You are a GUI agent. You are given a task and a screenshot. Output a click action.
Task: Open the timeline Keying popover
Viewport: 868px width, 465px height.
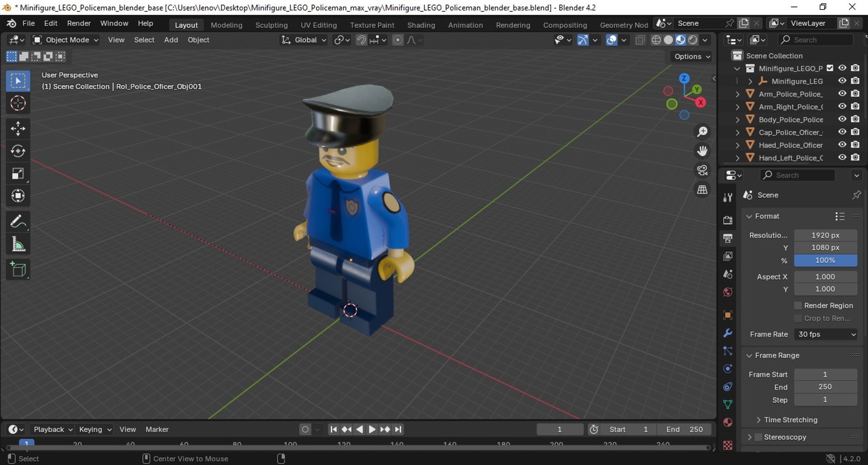[95, 429]
